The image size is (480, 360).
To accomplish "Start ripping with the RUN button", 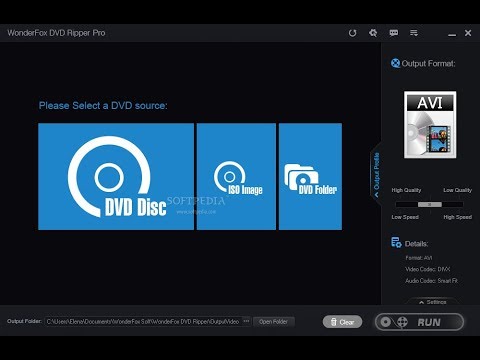I will pyautogui.click(x=419, y=322).
